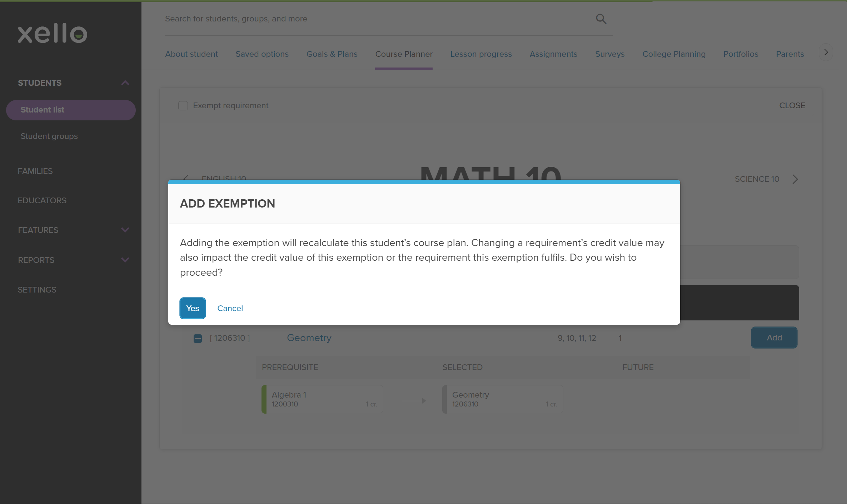Click CLOSE in the exemption panel
Screen dimensions: 847x504
tap(792, 105)
